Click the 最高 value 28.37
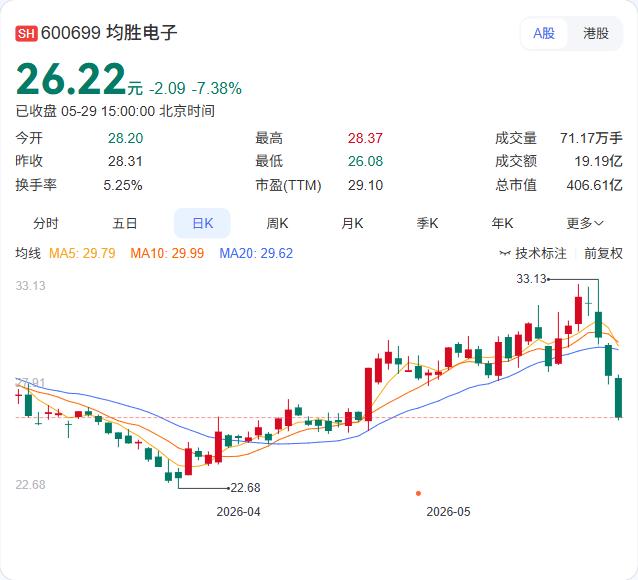The image size is (638, 580). 365,138
